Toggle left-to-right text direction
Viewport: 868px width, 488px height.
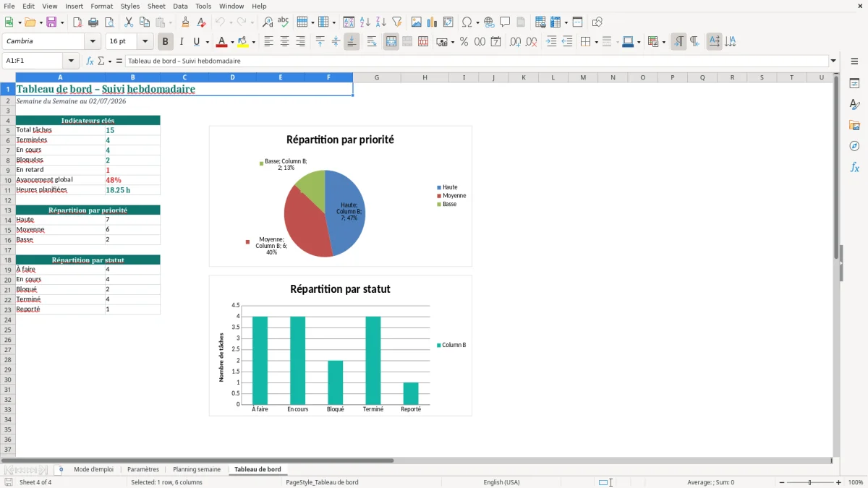coord(678,42)
